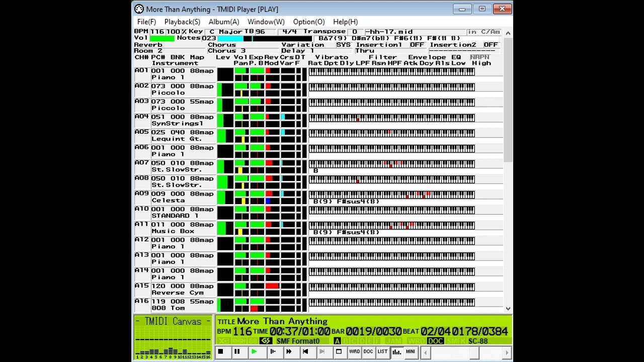This screenshot has height=362, width=644.
Task: Click the SMFK indicator
Action: [456, 341]
